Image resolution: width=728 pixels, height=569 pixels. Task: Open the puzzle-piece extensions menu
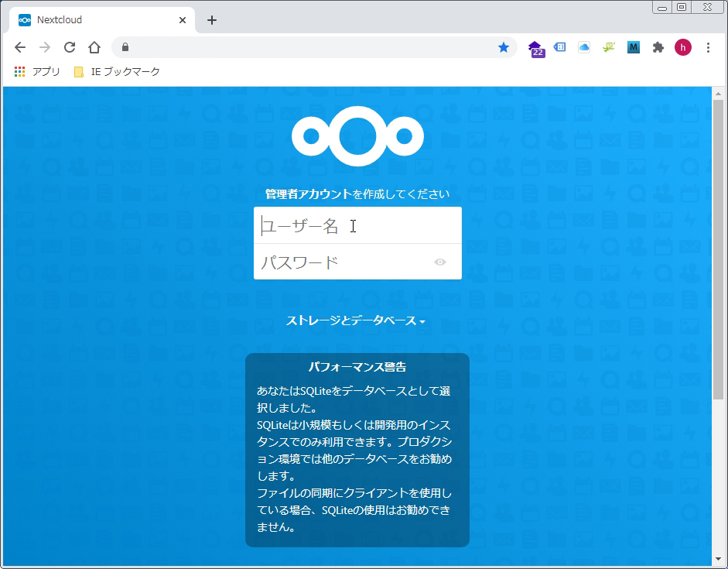pos(658,47)
